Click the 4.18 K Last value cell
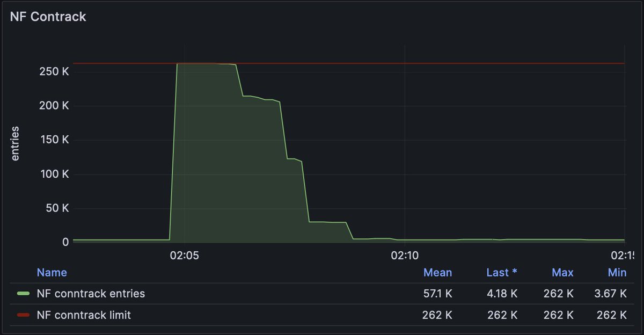Screen dimensions: 644x335 (502, 293)
